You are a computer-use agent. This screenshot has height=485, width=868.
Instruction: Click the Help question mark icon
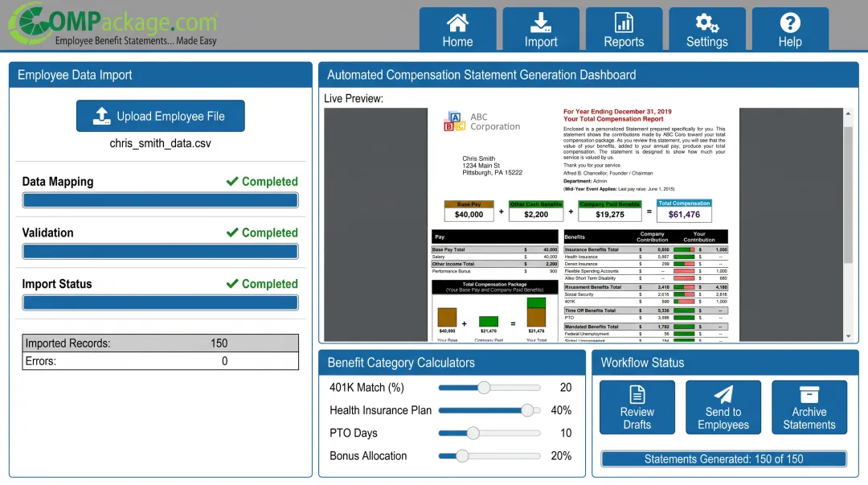click(x=790, y=23)
